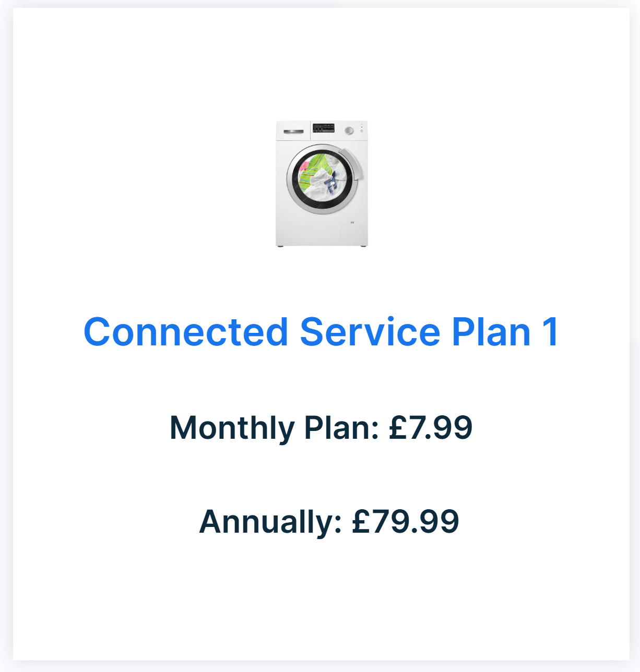Click the £79.99 annual price
Image resolution: width=640 pixels, height=672 pixels.
pos(406,521)
